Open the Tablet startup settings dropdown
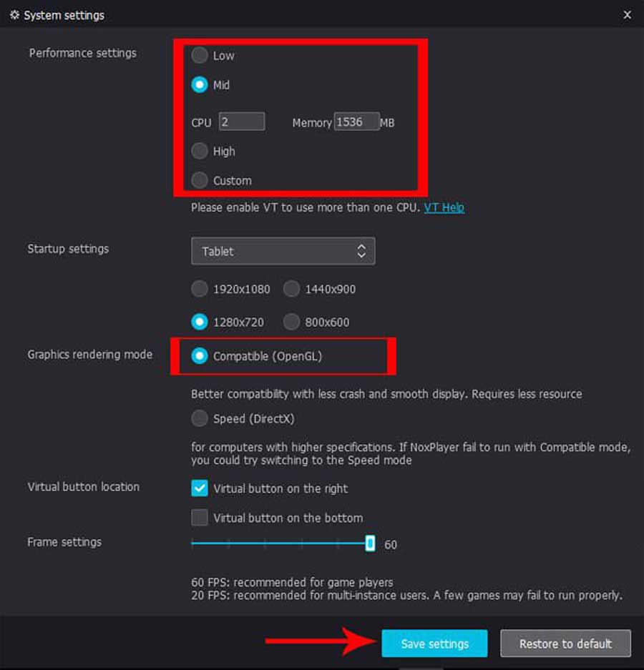This screenshot has height=670, width=644. pos(283,251)
